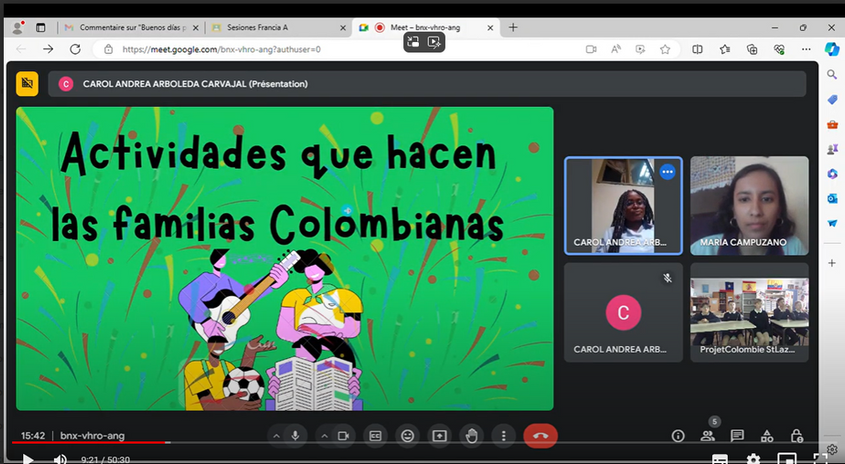The width and height of the screenshot is (845, 464).
Task: Open Edge tab actions menu icon
Action: tap(40, 27)
